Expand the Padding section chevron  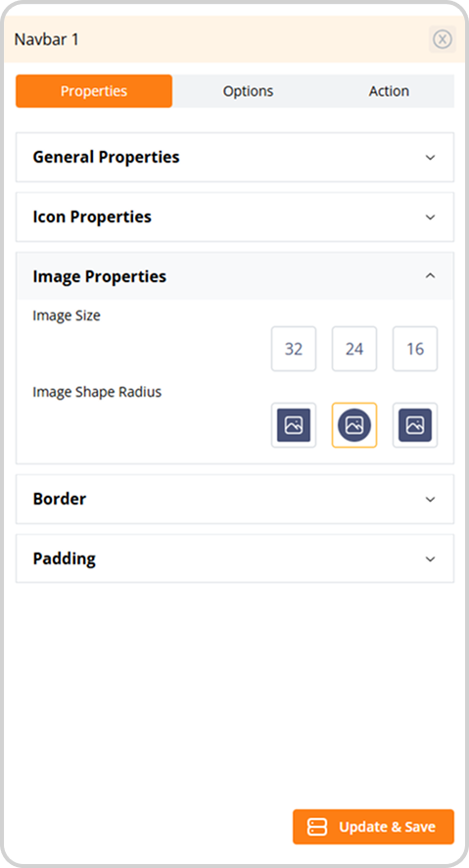pyautogui.click(x=430, y=559)
